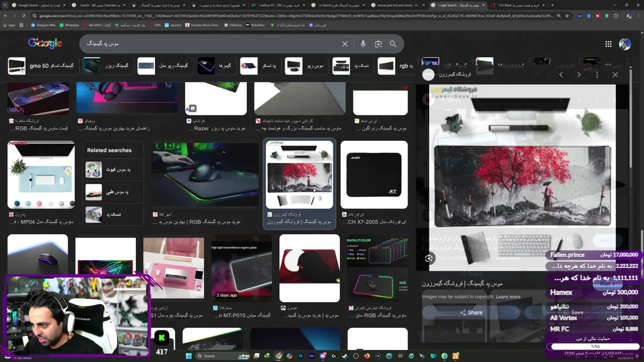Open related search 'پد موس طبی'

113,192
